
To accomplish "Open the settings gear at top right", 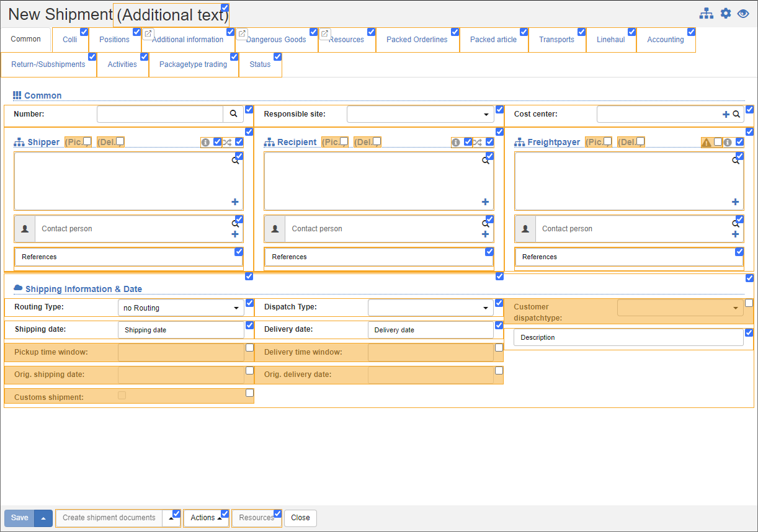I will coord(726,13).
